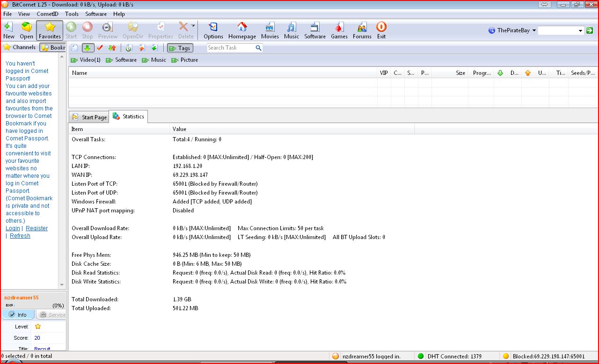Switch to the Channels sidebar tab
This screenshot has width=599, height=364.
pos(20,47)
